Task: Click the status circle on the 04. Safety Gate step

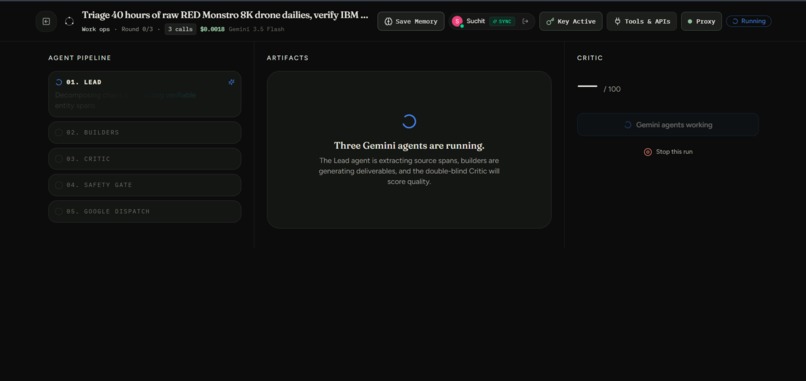Action: coord(59,185)
